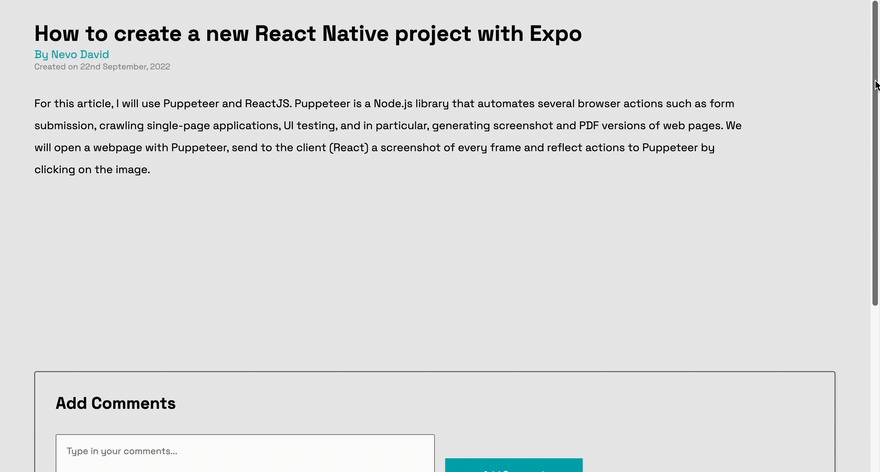Click the vertical scrollbar thumb
Viewport: 880px width, 472px height.
point(875,153)
